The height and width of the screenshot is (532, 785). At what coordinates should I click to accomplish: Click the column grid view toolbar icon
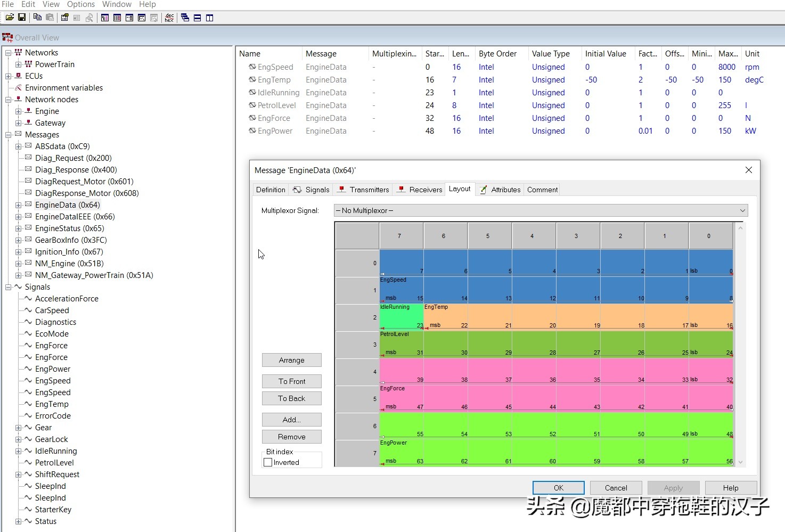click(x=117, y=18)
